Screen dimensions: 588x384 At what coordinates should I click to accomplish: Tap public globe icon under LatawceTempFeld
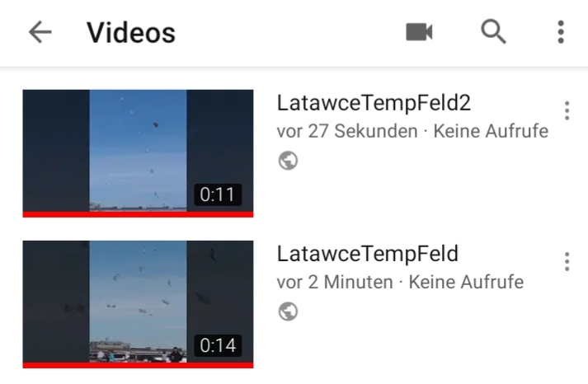click(288, 311)
